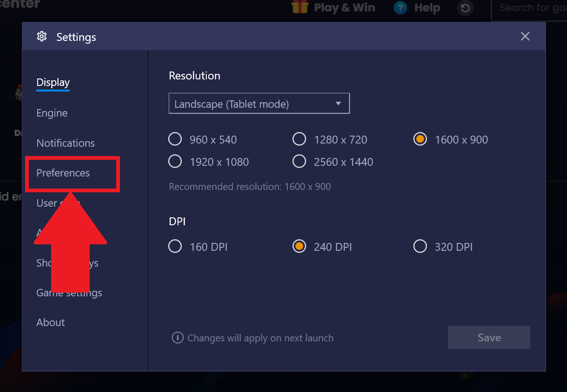This screenshot has height=392, width=567.
Task: Choose 320 DPI option
Action: (x=420, y=246)
